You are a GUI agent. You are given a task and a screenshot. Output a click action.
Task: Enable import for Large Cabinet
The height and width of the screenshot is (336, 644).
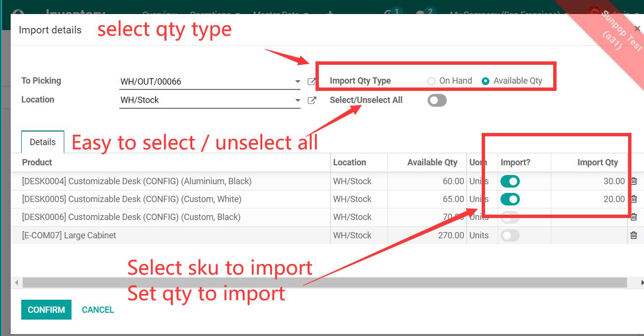pos(510,235)
